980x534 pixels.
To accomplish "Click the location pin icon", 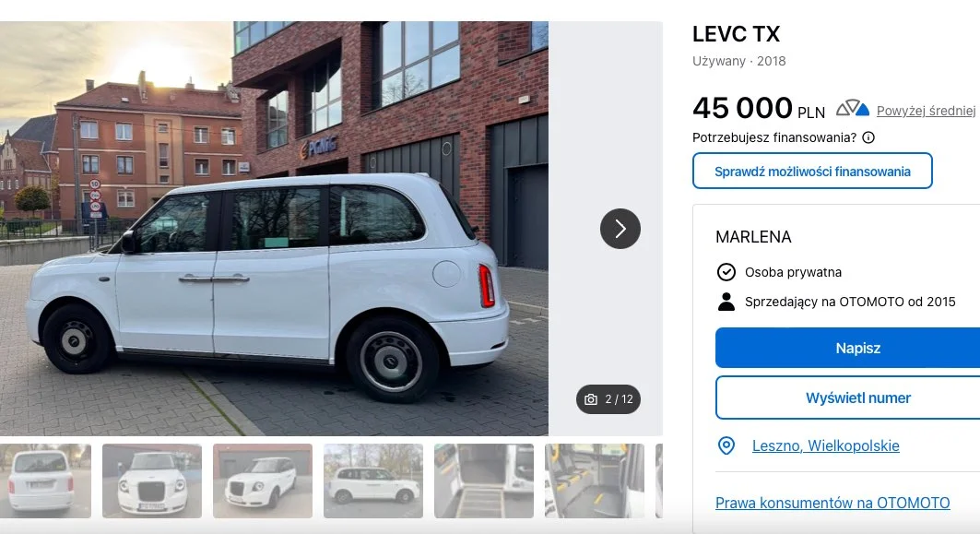I will coord(726,446).
